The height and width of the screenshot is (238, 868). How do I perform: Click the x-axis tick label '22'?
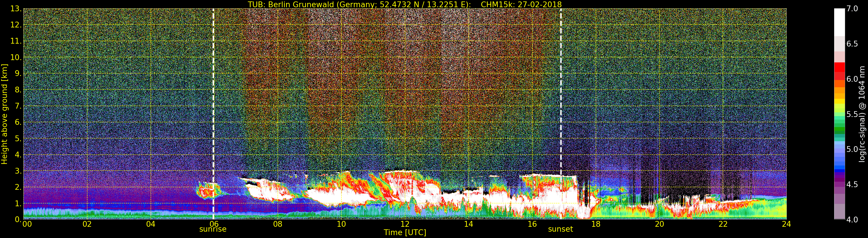(x=723, y=224)
